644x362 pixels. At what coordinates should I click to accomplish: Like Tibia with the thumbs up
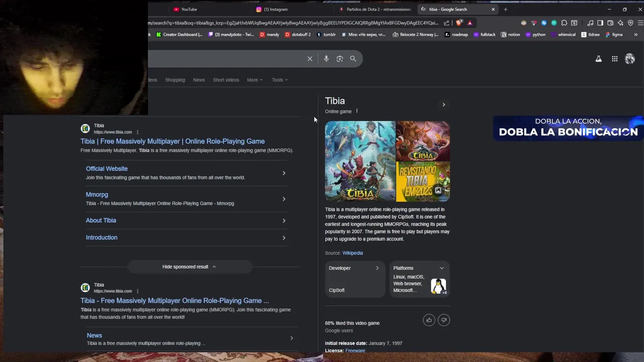(429, 320)
